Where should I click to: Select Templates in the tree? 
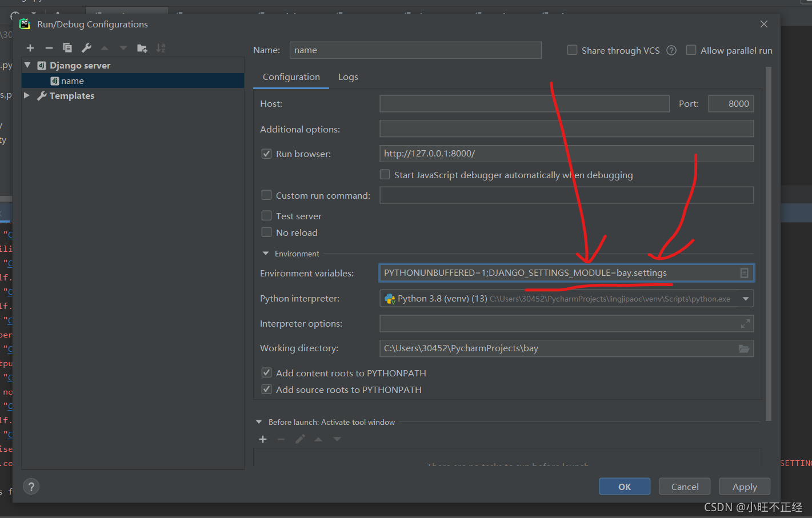pyautogui.click(x=133, y=95)
